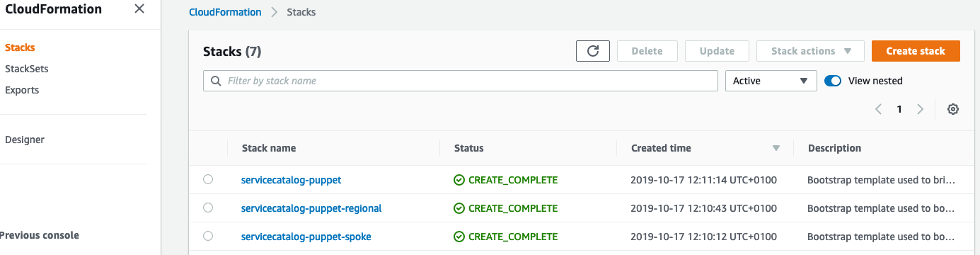This screenshot has height=255, width=980.
Task: Click search magnifier icon in filter box
Action: coord(215,81)
